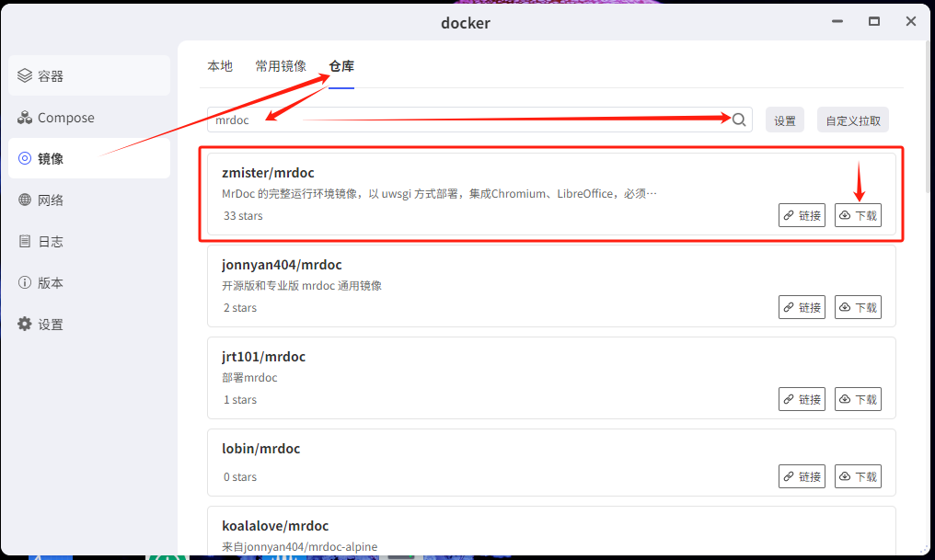Image resolution: width=935 pixels, height=560 pixels.
Task: Click the 自定义拉取 button
Action: coord(853,120)
